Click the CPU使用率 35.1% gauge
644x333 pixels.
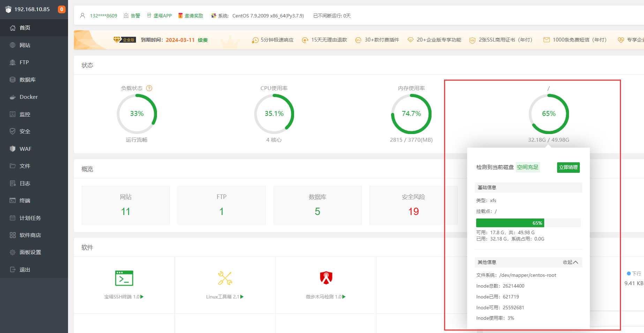274,114
